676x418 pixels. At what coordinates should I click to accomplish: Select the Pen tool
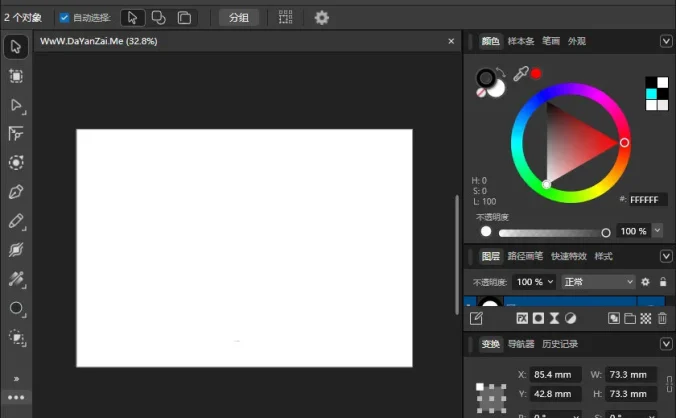click(16, 192)
